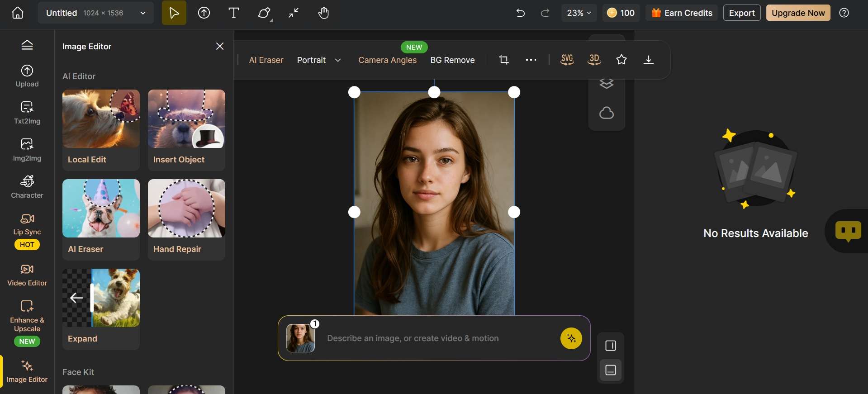Select the Hand pan tool
The height and width of the screenshot is (394, 868).
click(323, 13)
